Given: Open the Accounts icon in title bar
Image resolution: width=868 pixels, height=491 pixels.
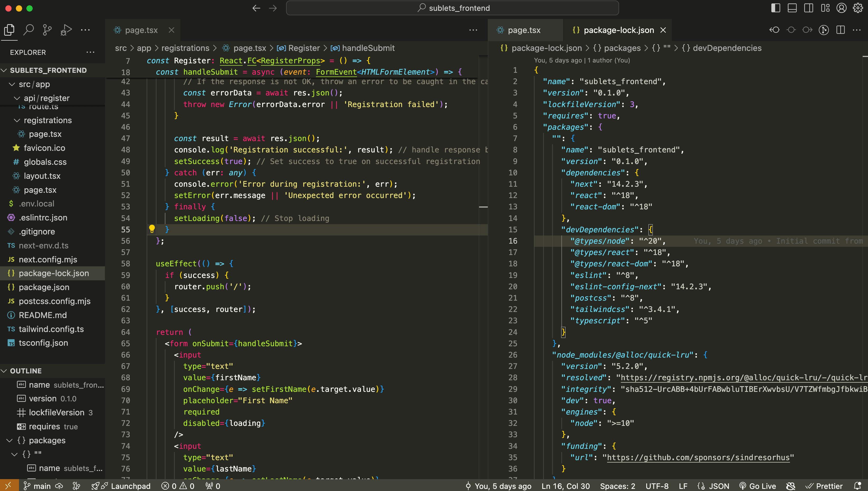Looking at the screenshot, I should (x=841, y=8).
